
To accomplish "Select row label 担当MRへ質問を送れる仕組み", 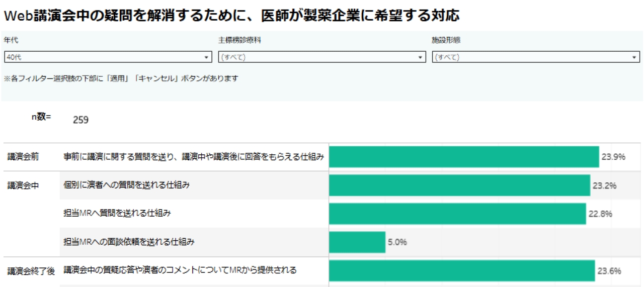I will click(117, 214).
